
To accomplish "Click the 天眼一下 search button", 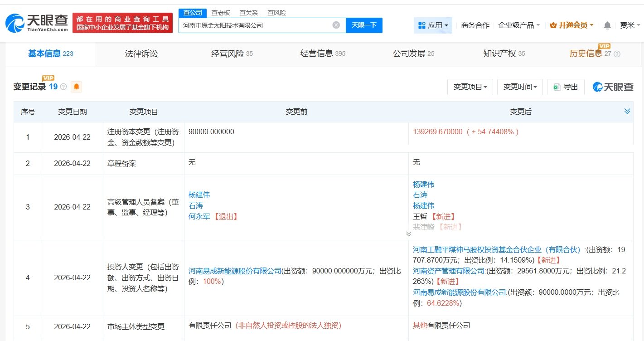I will click(364, 25).
